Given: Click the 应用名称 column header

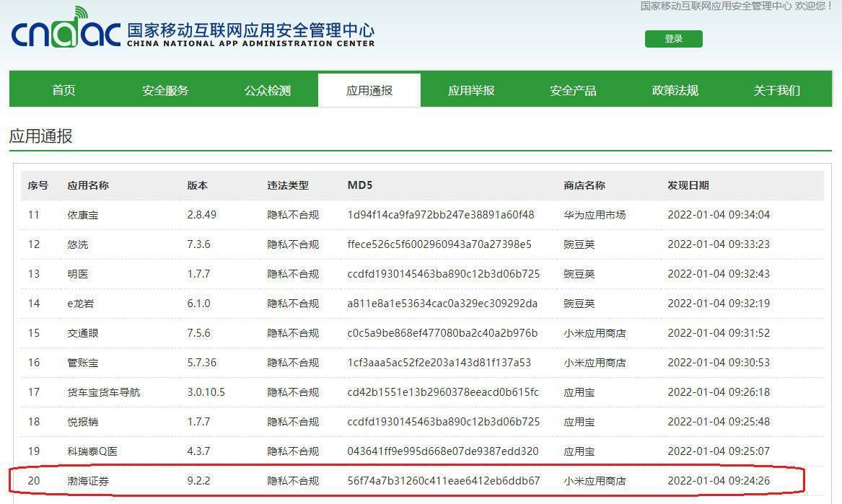Looking at the screenshot, I should 88,185.
